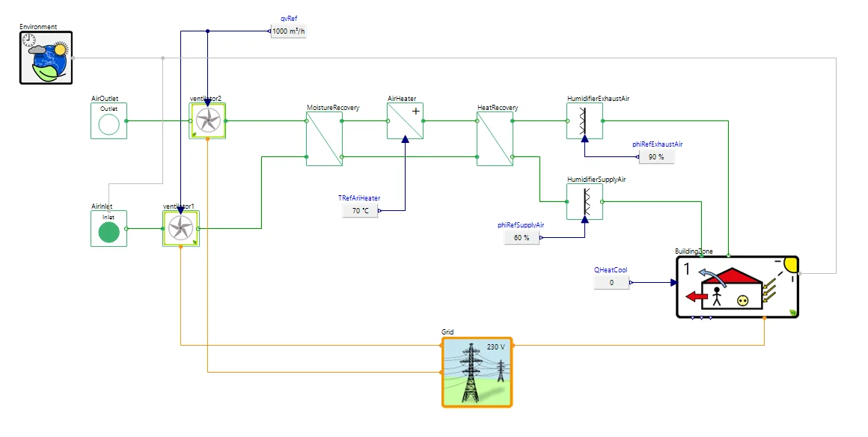Click the ventilator2 fan block

point(207,120)
